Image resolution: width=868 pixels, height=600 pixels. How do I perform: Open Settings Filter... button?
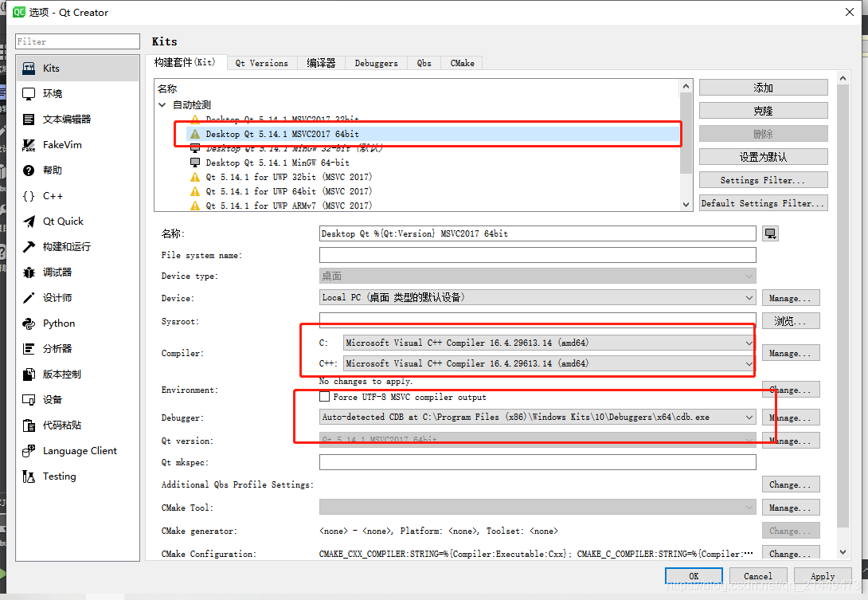coord(764,180)
